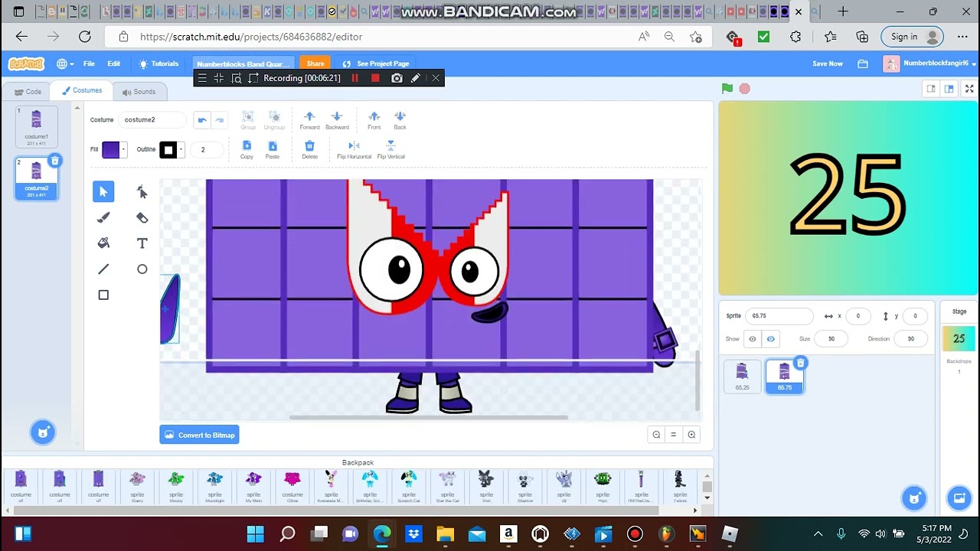Open the Fill color dropdown

point(124,149)
